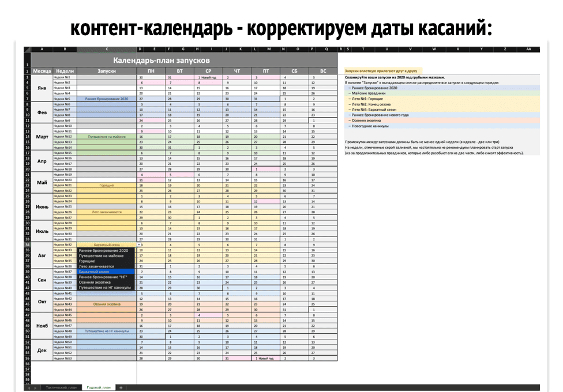The height and width of the screenshot is (392, 563).
Task: Click the 'Календарь-план запусков' title cell
Action: [x=161, y=61]
